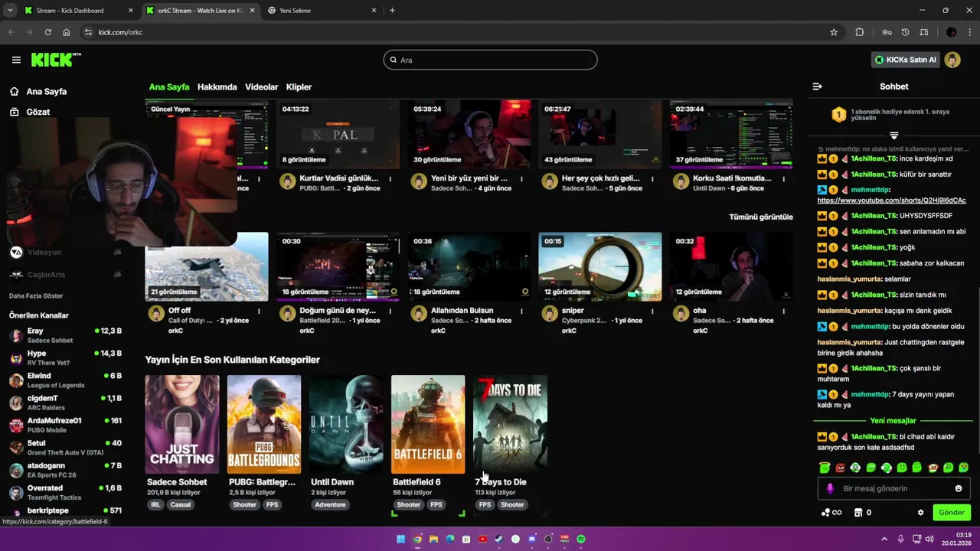The width and height of the screenshot is (980, 551).
Task: Click the volume icon in system tray
Action: pyautogui.click(x=929, y=539)
